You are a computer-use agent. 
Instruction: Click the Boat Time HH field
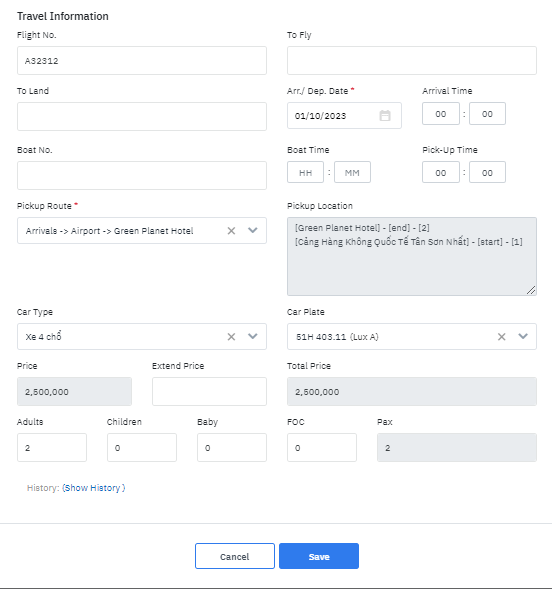pyautogui.click(x=305, y=172)
